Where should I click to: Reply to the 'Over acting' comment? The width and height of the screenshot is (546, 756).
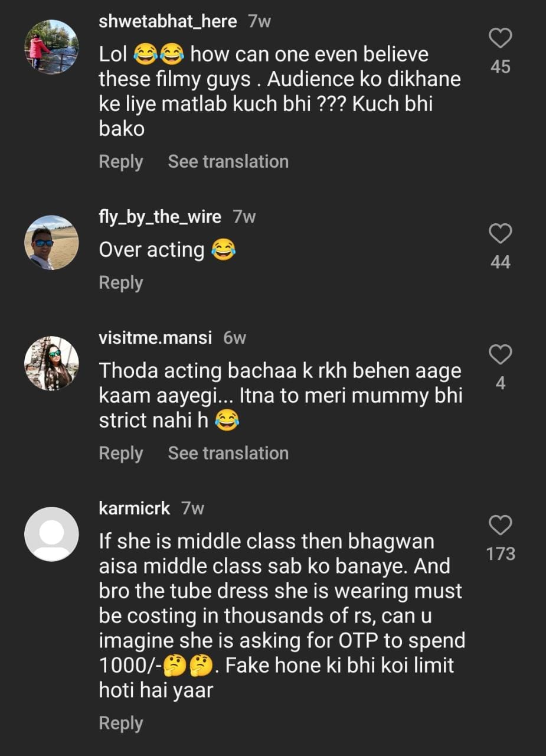pyautogui.click(x=121, y=283)
